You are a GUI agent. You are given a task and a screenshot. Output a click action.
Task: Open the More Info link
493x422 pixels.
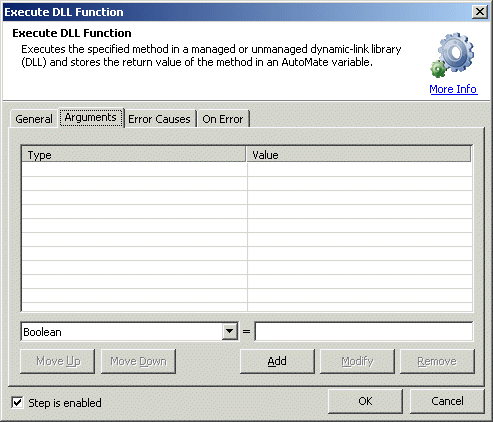coord(453,89)
